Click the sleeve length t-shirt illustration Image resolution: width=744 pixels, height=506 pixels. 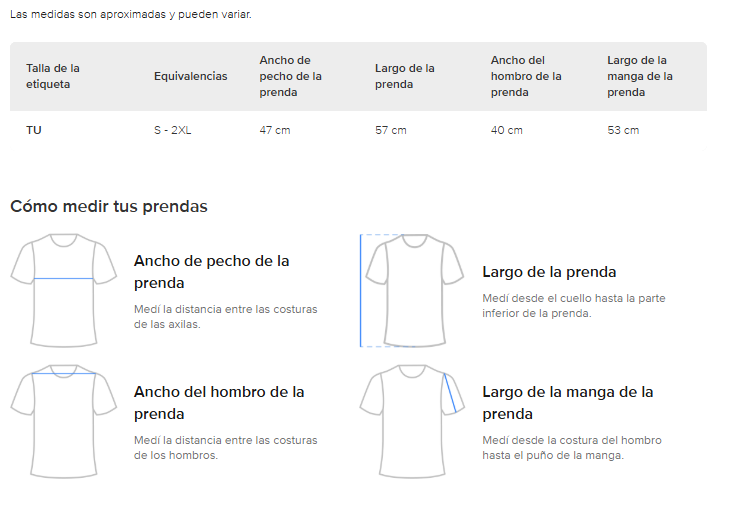point(412,421)
